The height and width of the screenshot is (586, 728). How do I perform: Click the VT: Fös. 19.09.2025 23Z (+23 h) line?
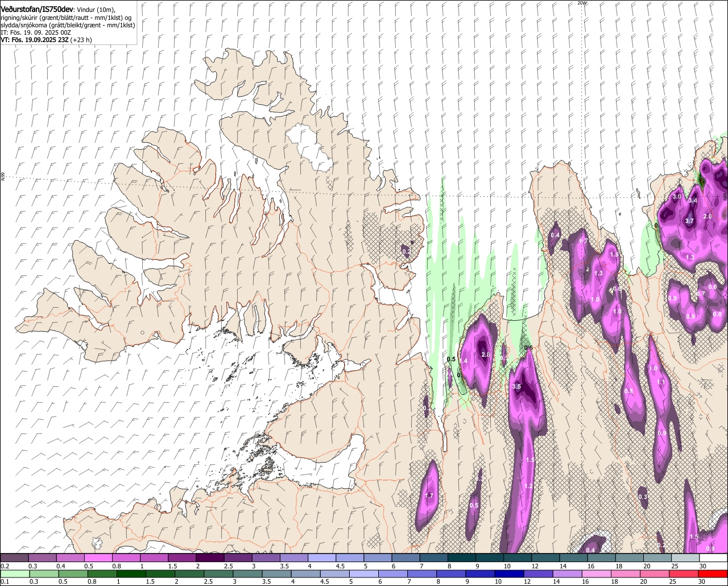[x=47, y=40]
